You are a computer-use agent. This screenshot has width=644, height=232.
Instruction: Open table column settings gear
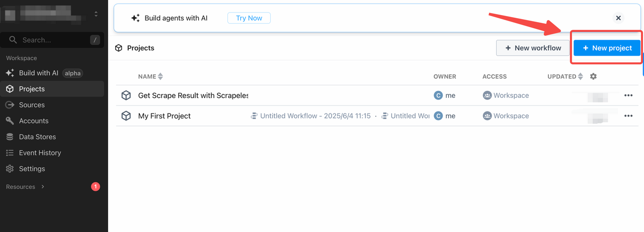point(593,76)
